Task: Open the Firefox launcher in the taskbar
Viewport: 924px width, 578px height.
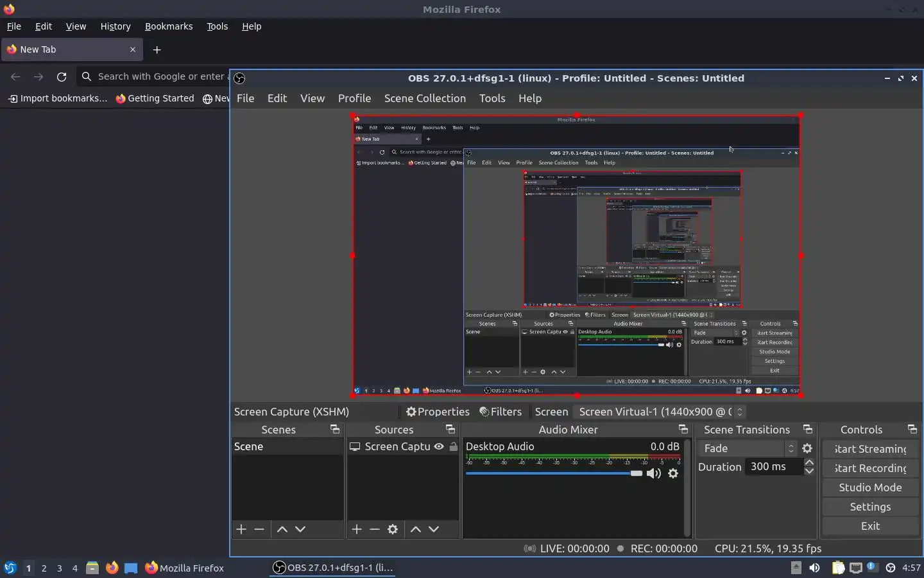Action: point(112,568)
